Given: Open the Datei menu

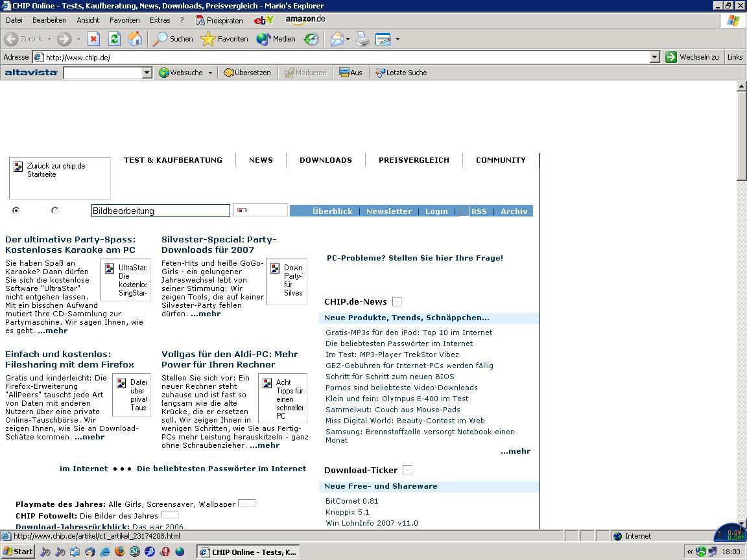Looking at the screenshot, I should pos(14,20).
